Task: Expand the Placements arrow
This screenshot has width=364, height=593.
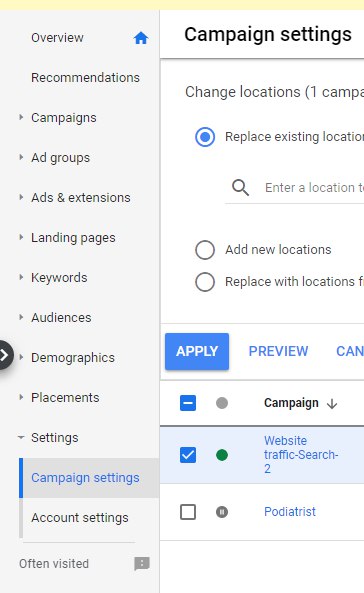Action: [x=21, y=397]
